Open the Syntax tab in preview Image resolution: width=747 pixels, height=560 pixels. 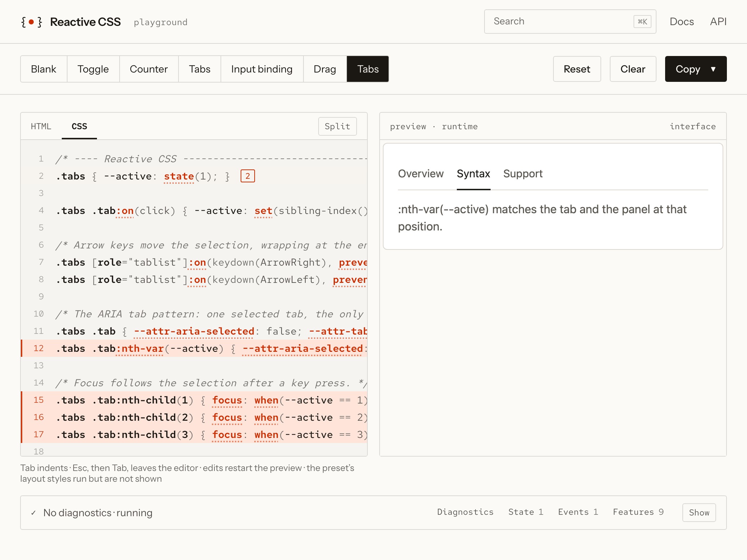click(x=473, y=174)
